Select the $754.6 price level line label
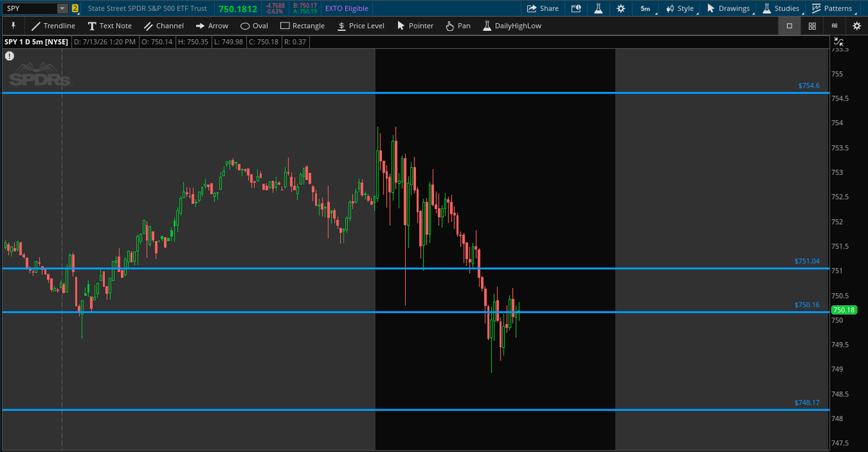The image size is (868, 452). tap(809, 86)
